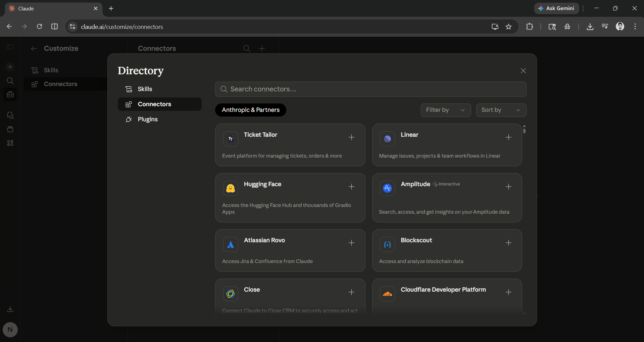This screenshot has height=342, width=644.
Task: Click the projects tray icon in sidebar
Action: coord(10,129)
